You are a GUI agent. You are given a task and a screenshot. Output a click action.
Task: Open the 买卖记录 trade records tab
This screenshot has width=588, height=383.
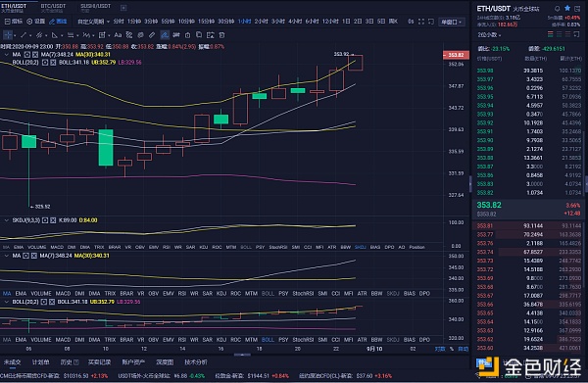(x=99, y=362)
